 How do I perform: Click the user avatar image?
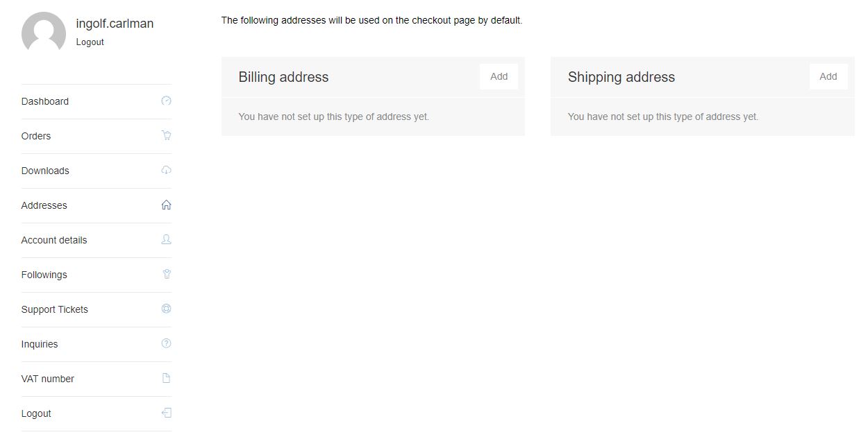coord(44,33)
